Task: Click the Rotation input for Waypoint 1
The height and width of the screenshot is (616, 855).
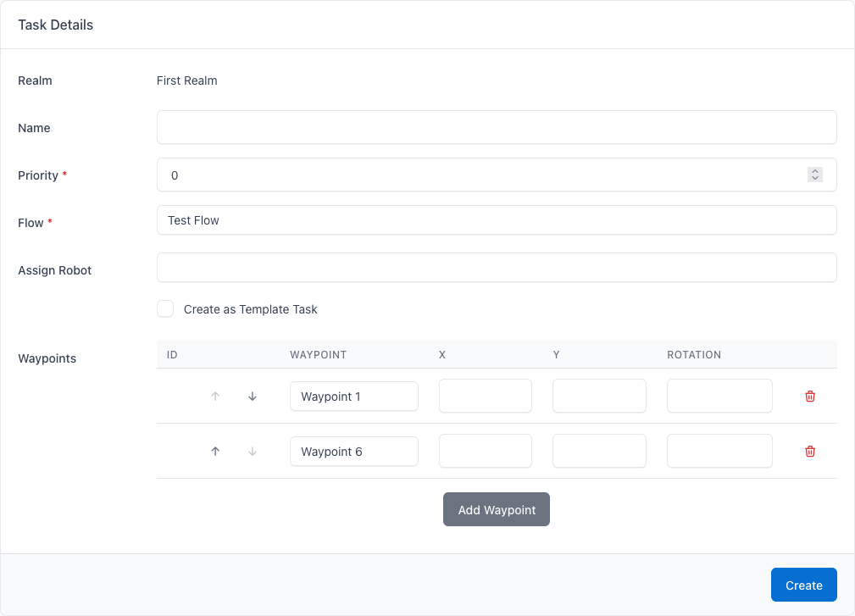Action: [719, 396]
